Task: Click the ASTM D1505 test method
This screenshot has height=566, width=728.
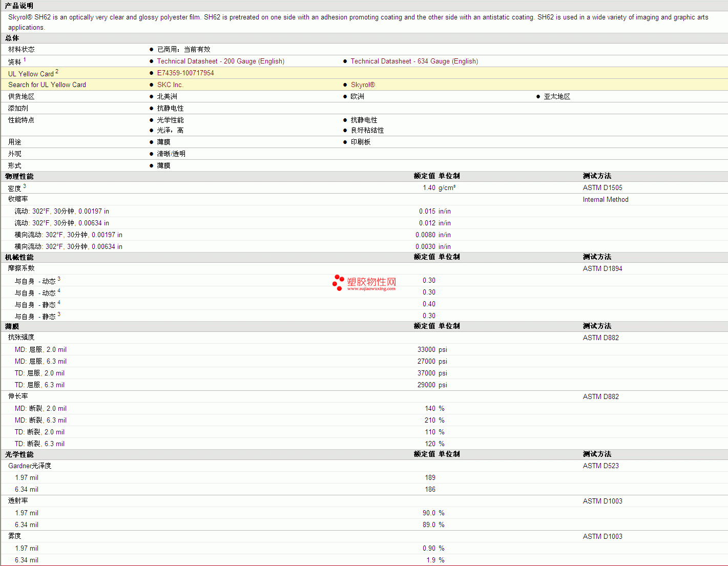Action: [602, 187]
